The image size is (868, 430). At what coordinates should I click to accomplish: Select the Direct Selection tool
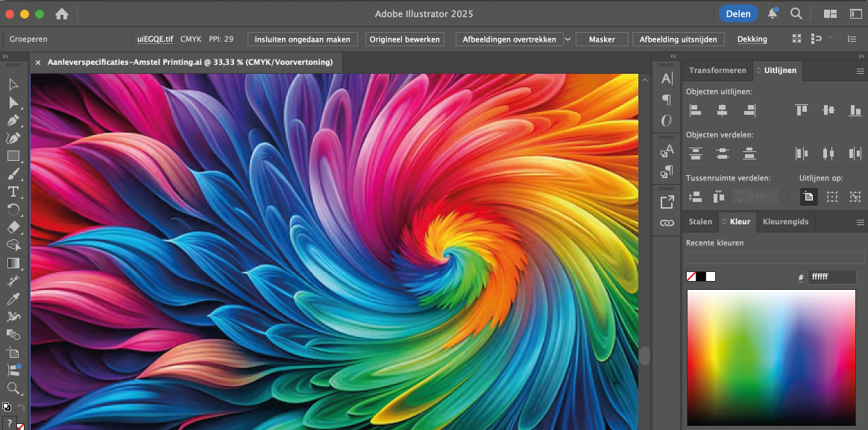pyautogui.click(x=14, y=102)
